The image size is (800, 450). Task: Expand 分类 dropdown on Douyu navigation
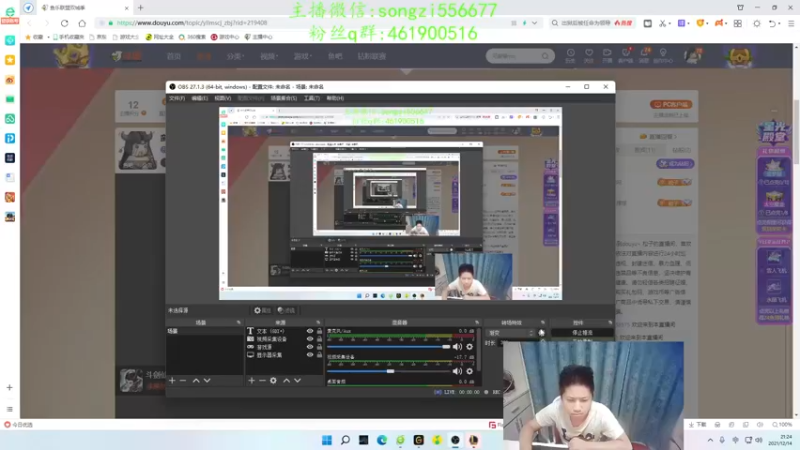[x=235, y=56]
